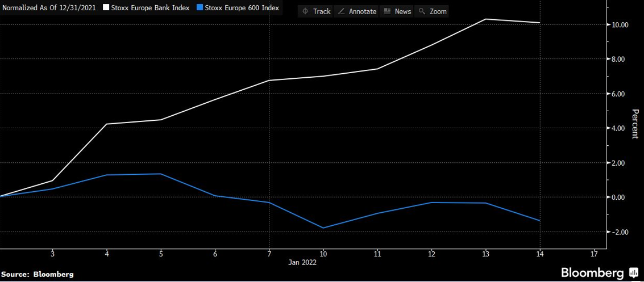Click the Jan 2022 axis label

303,263
